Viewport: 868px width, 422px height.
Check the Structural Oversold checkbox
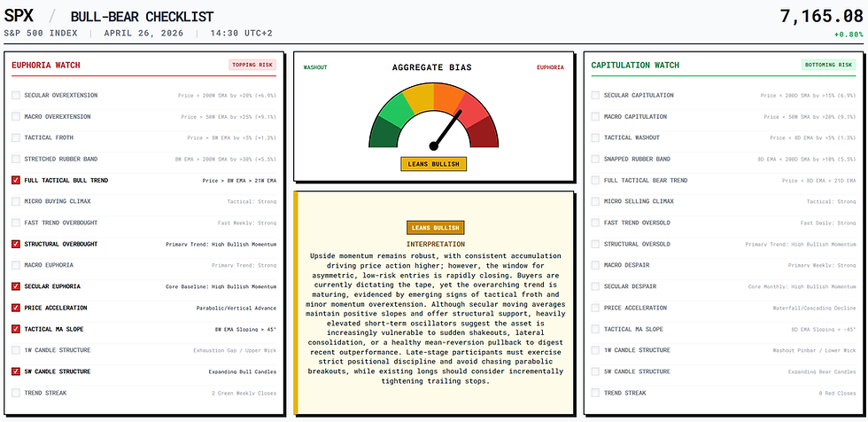[x=595, y=244]
